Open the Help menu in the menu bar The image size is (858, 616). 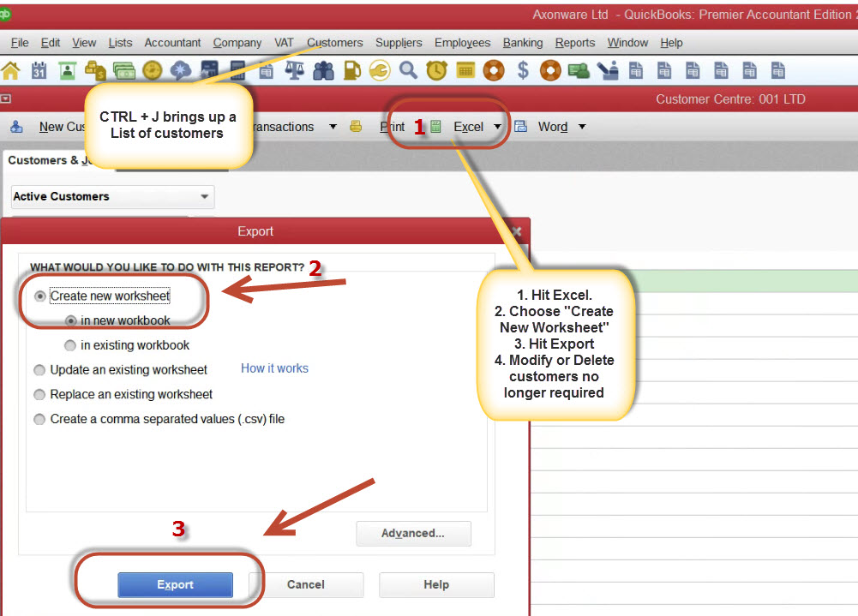coord(671,43)
